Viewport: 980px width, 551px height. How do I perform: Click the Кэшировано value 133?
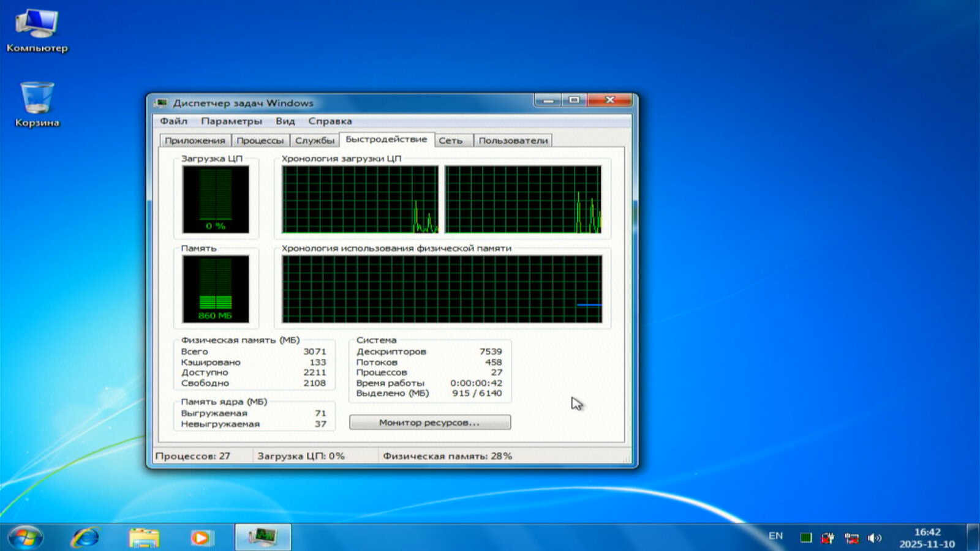click(x=318, y=362)
